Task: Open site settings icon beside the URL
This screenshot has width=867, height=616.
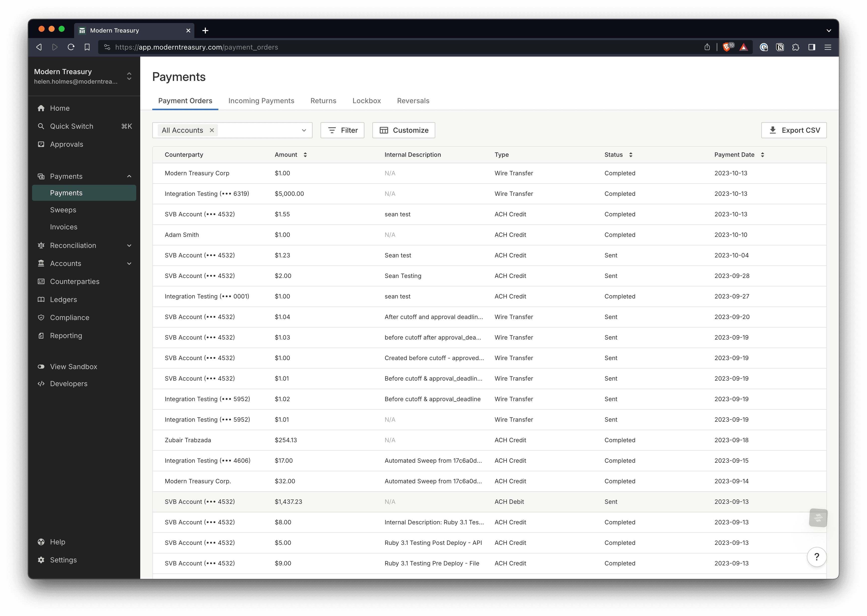Action: [107, 47]
